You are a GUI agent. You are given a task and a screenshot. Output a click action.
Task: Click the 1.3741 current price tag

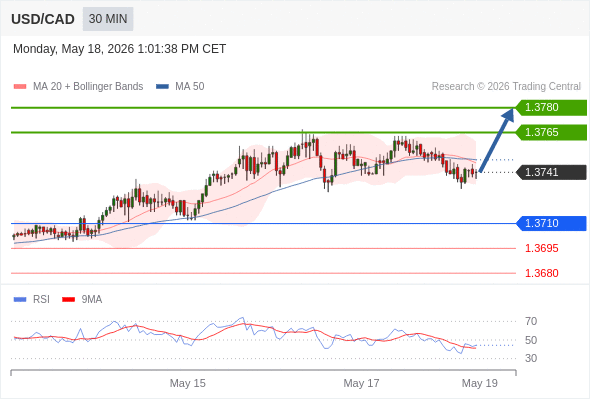(551, 172)
